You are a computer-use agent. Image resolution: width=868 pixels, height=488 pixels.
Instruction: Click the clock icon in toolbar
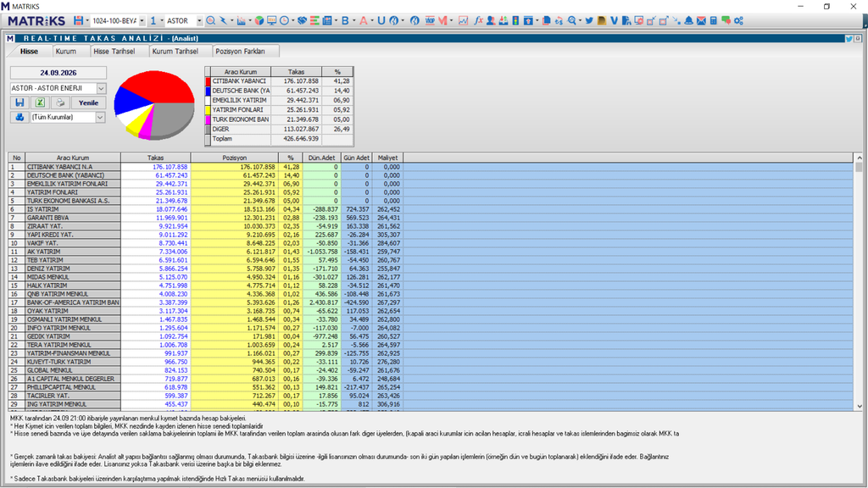tap(284, 20)
